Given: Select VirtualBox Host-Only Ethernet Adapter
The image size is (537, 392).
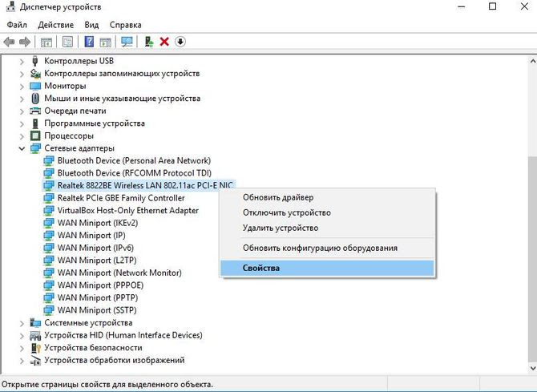Looking at the screenshot, I should (x=127, y=210).
